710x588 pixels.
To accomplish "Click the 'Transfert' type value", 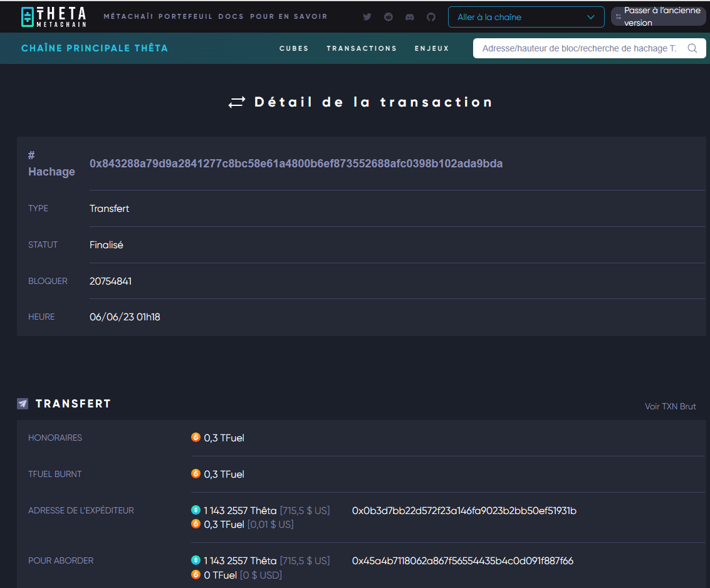I will [x=109, y=208].
